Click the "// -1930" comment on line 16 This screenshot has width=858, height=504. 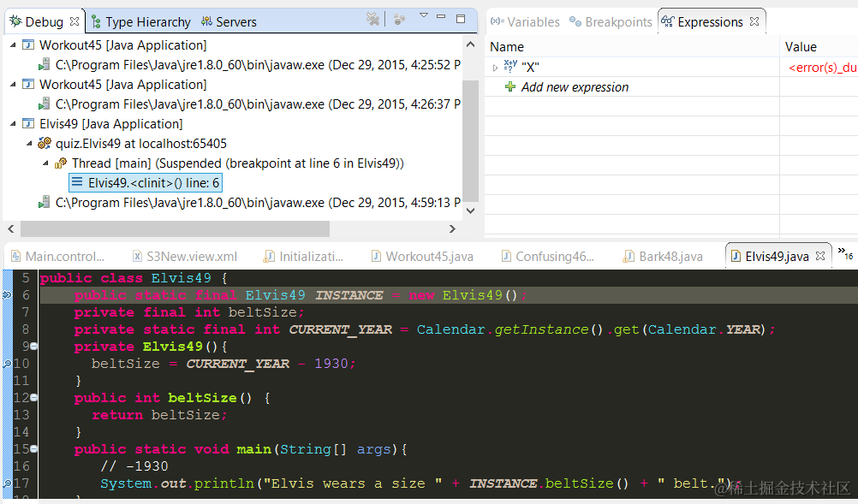click(x=134, y=466)
